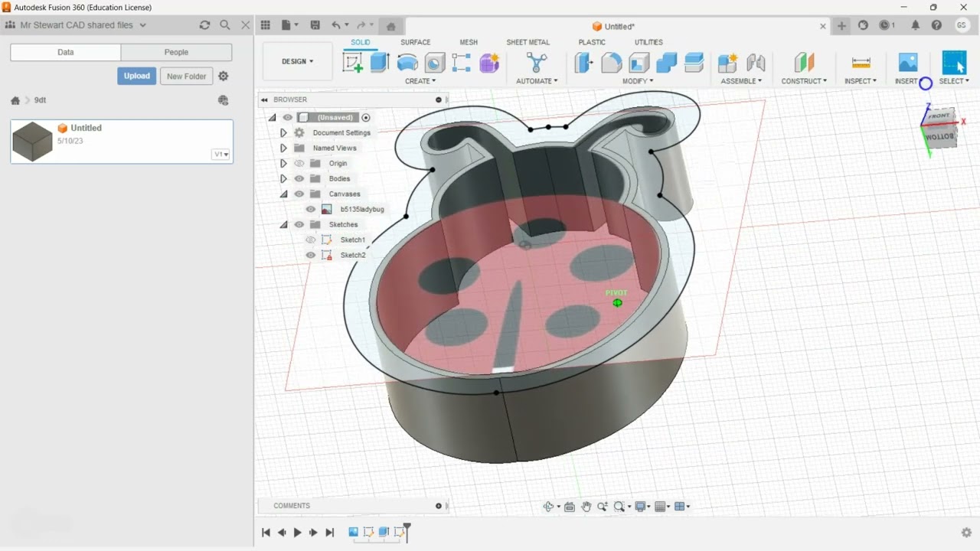
Task: Play the timeline
Action: coord(298,533)
